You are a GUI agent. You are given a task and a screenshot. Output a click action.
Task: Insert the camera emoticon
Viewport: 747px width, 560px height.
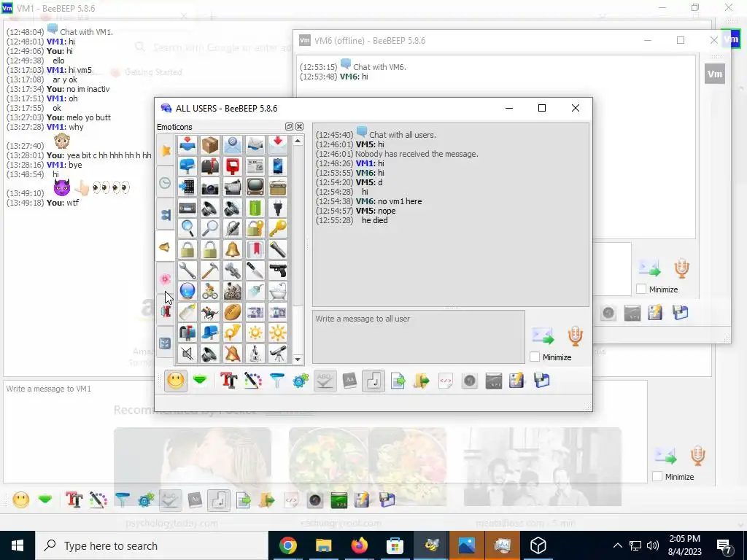(x=209, y=187)
